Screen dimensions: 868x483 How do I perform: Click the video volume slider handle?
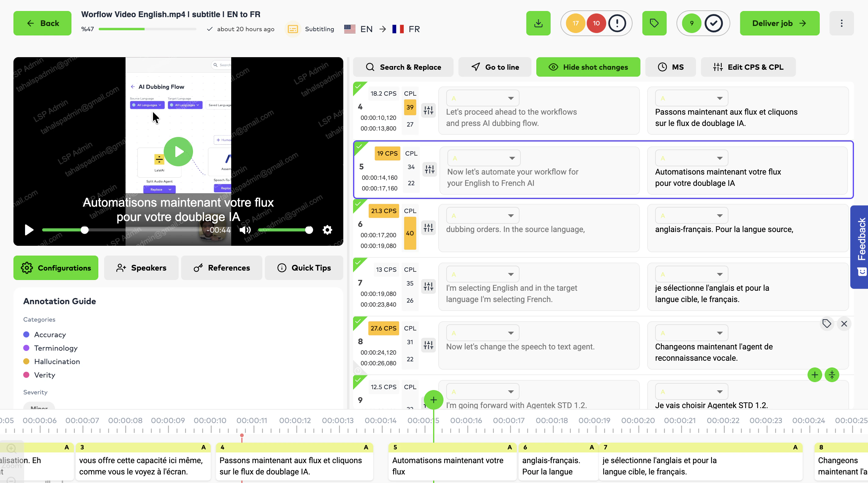(x=309, y=230)
